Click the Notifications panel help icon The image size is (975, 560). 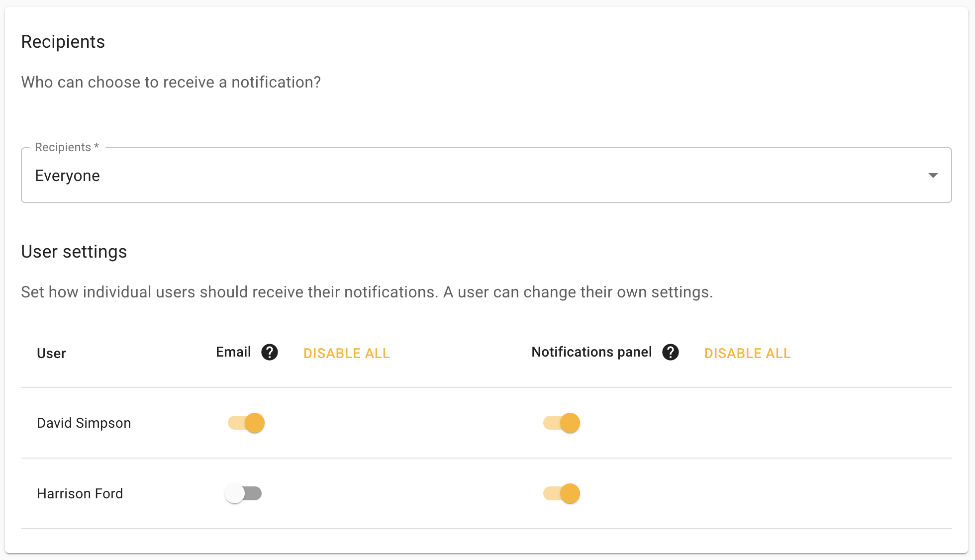(671, 352)
